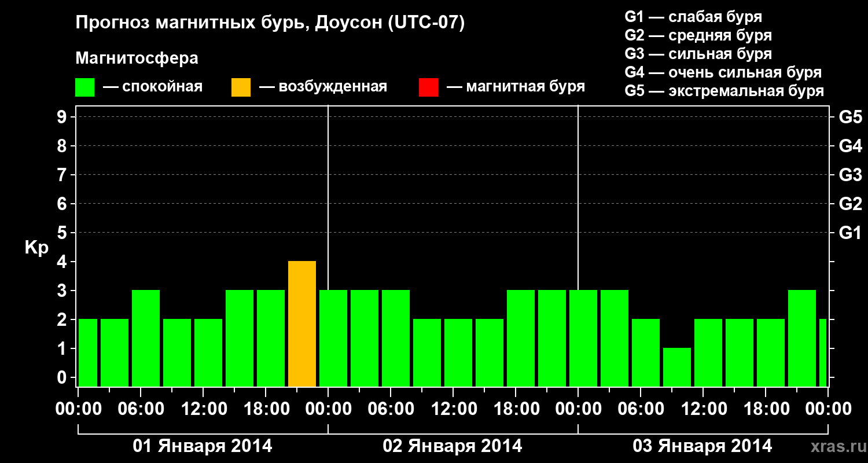The width and height of the screenshot is (868, 463).
Task: Click the '— возбужденная' legend label
Action: (323, 87)
